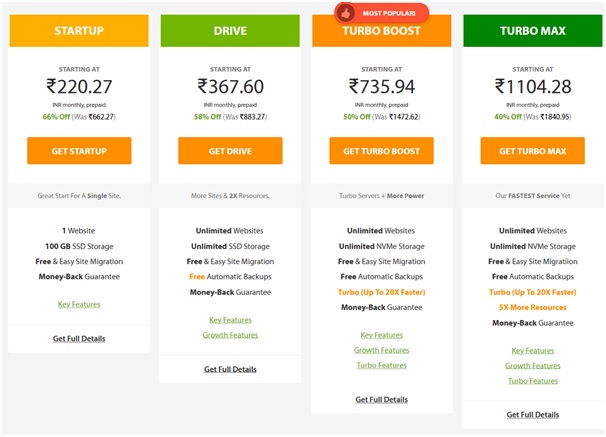Open Growth Features under Drive plan

pyautogui.click(x=230, y=335)
